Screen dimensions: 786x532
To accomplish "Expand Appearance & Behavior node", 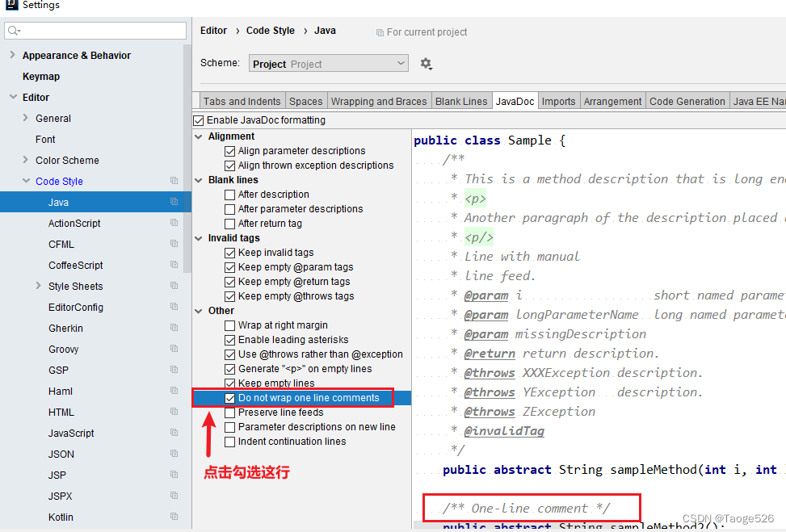I will (x=13, y=55).
